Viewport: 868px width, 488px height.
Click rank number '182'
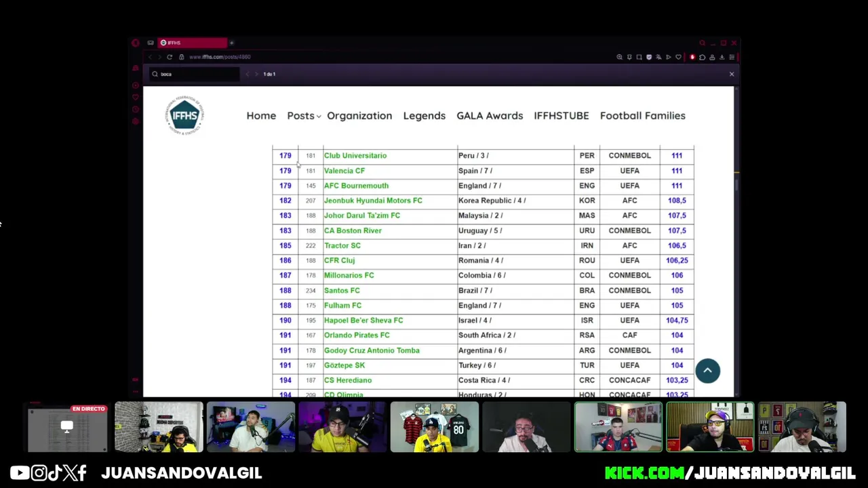(285, 200)
